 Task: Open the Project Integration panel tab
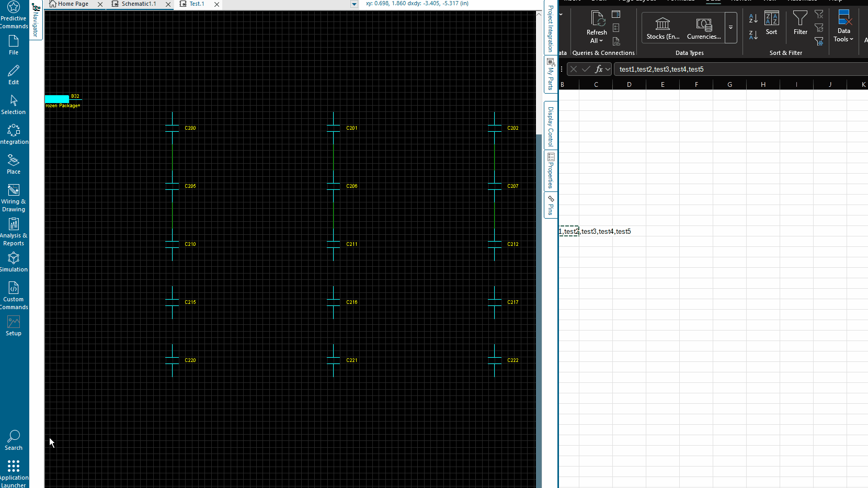(551, 27)
